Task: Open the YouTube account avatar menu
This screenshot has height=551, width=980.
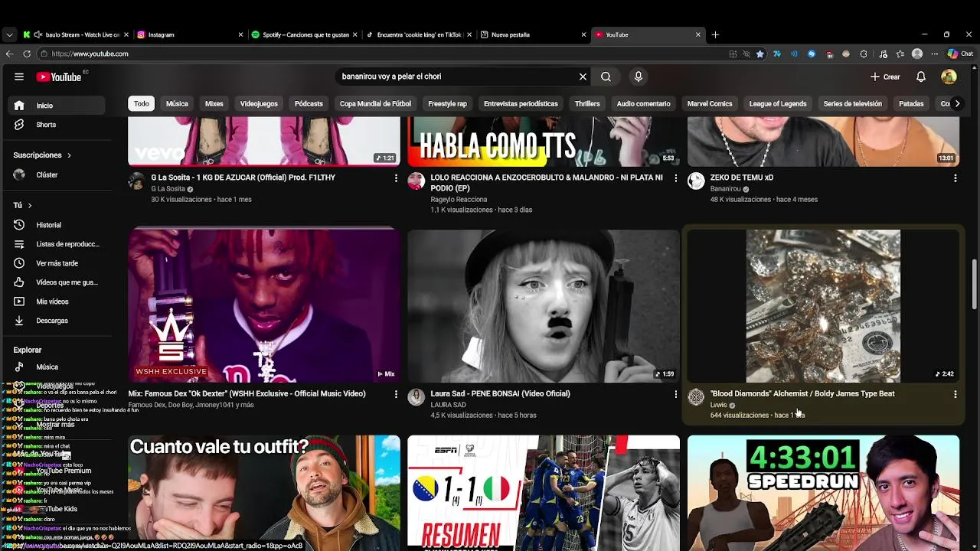Action: [x=949, y=77]
